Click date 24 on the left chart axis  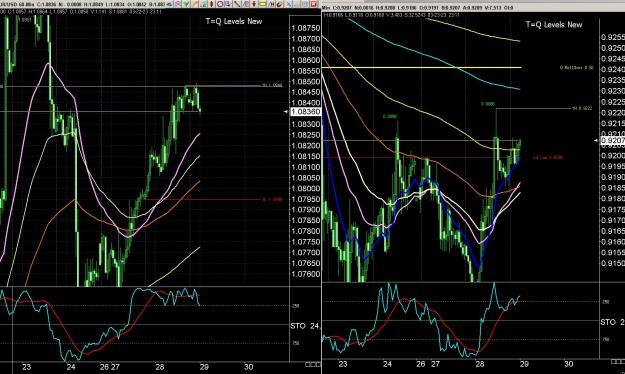point(71,367)
